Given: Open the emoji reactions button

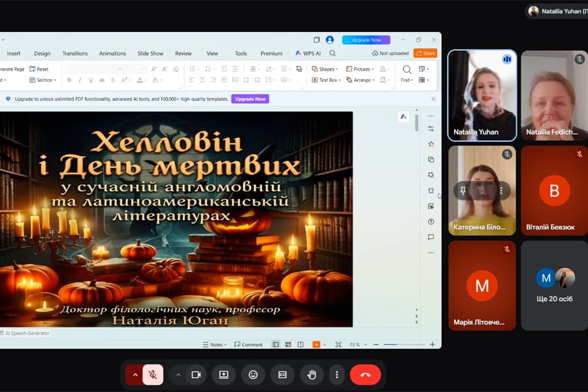Looking at the screenshot, I should pos(253,374).
